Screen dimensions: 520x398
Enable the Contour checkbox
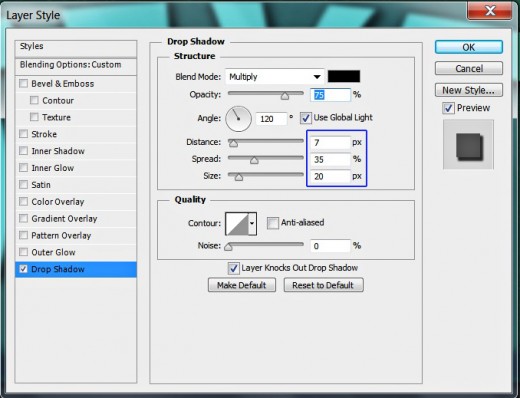pyautogui.click(x=34, y=100)
